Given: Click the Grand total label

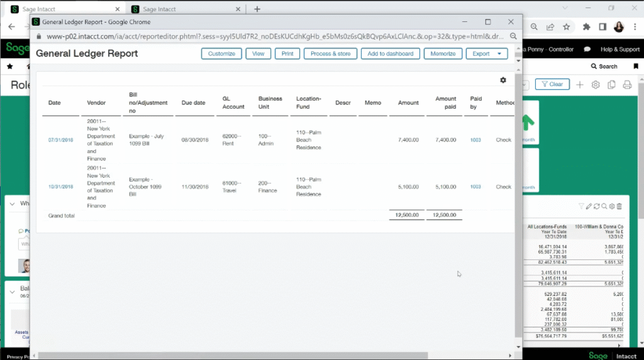Looking at the screenshot, I should [61, 215].
